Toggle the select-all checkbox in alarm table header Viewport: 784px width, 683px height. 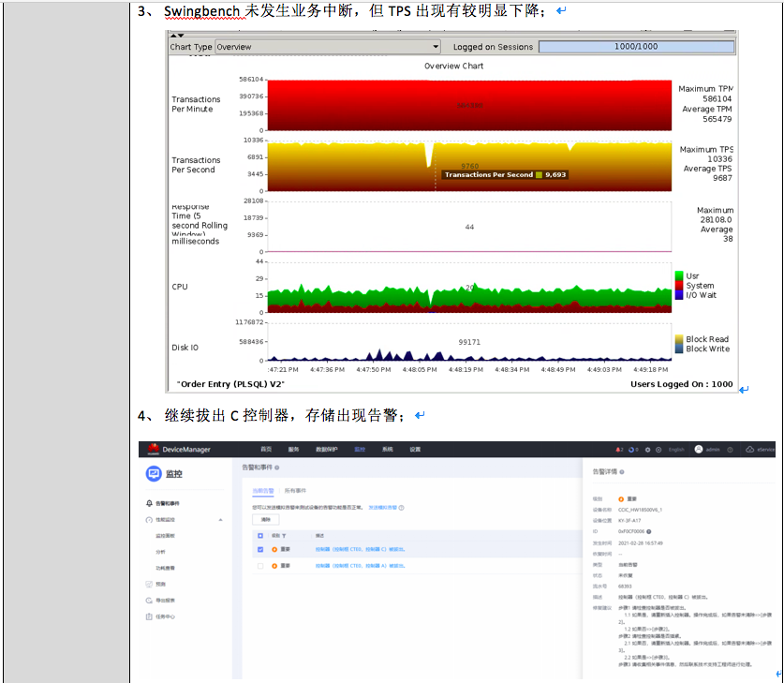[x=260, y=536]
